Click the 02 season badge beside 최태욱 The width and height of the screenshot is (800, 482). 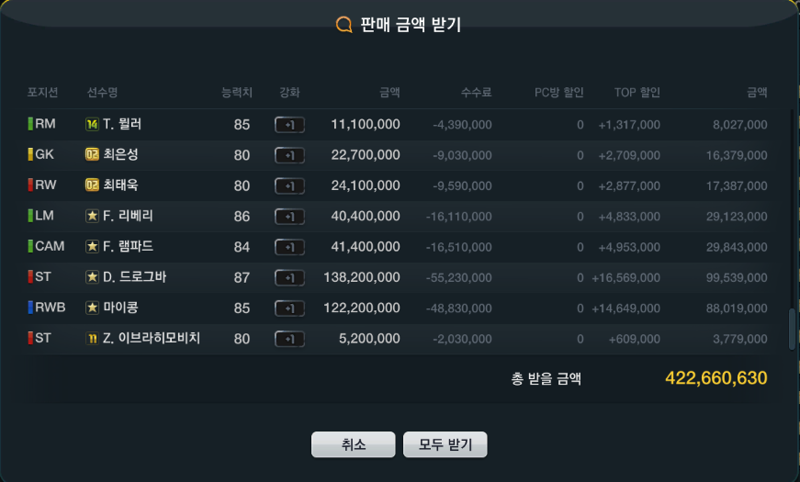[x=92, y=185]
